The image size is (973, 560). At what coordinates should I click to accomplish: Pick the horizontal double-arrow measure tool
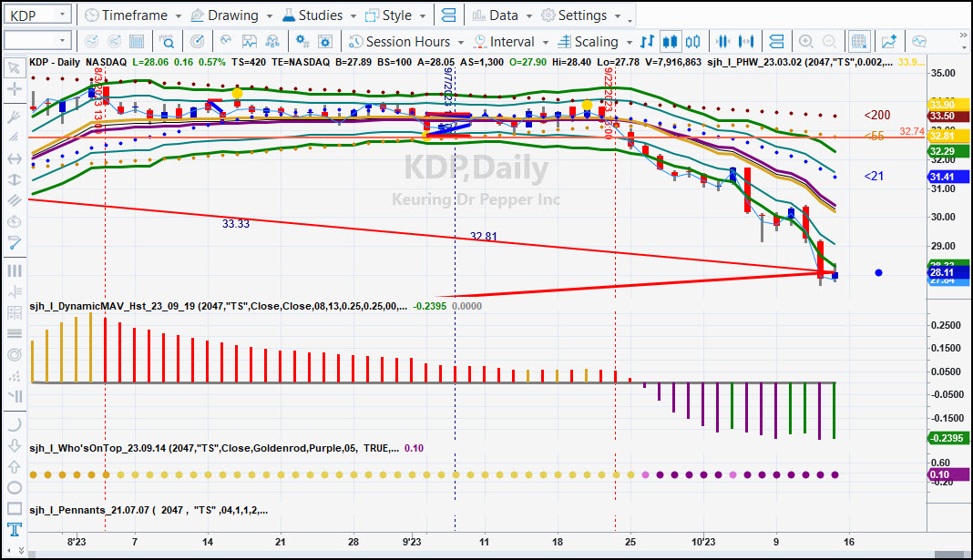click(x=14, y=158)
